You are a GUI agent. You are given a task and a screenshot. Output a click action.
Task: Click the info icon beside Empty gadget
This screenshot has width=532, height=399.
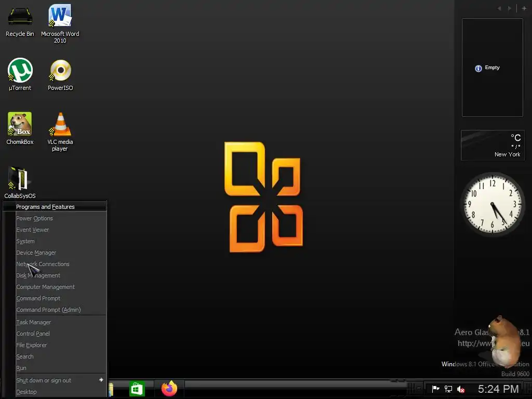coord(478,68)
